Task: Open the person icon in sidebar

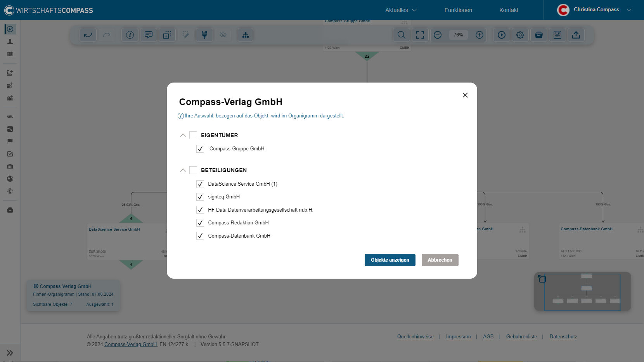Action: tap(10, 41)
